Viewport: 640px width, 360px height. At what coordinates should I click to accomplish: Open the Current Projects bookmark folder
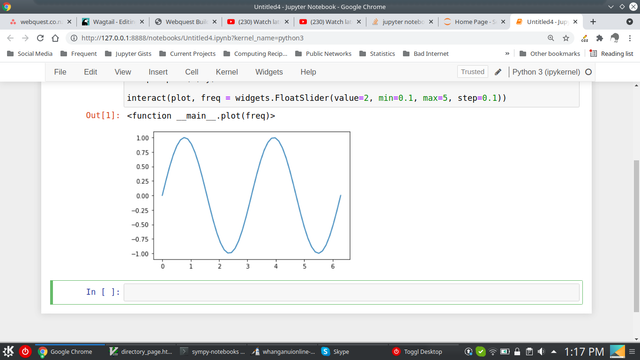click(x=187, y=53)
